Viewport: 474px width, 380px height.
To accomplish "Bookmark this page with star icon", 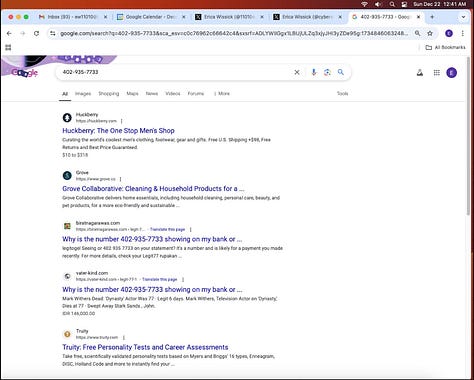I will pos(430,33).
